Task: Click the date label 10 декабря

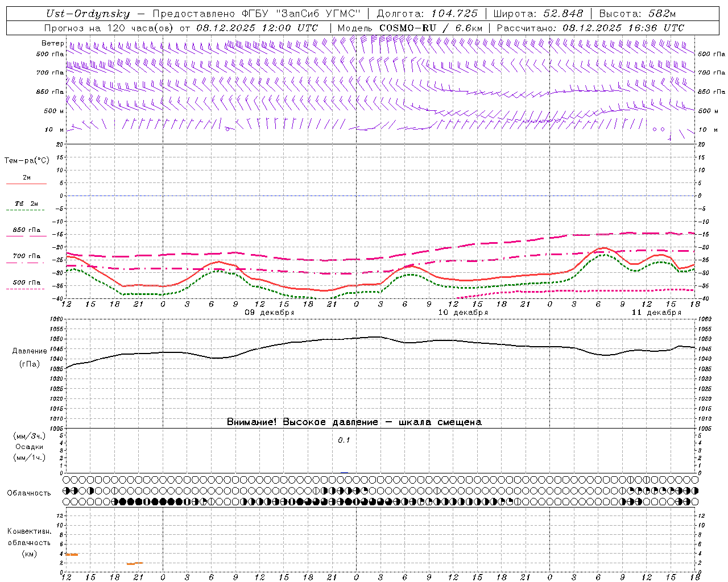Action: click(462, 313)
